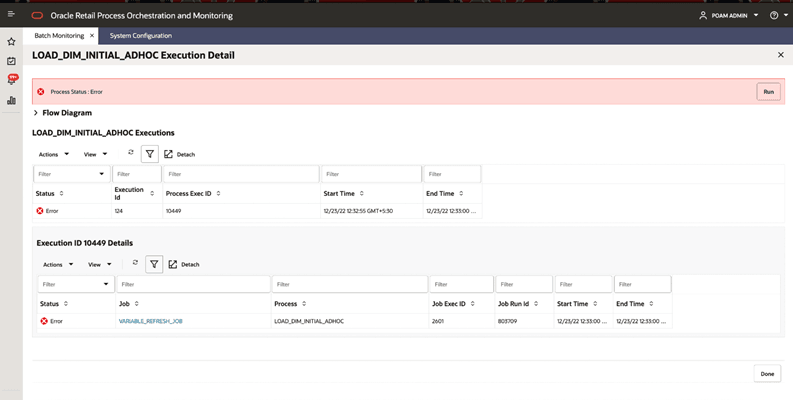Click the Job Exec ID filter field
The image size is (793, 400).
tap(461, 284)
